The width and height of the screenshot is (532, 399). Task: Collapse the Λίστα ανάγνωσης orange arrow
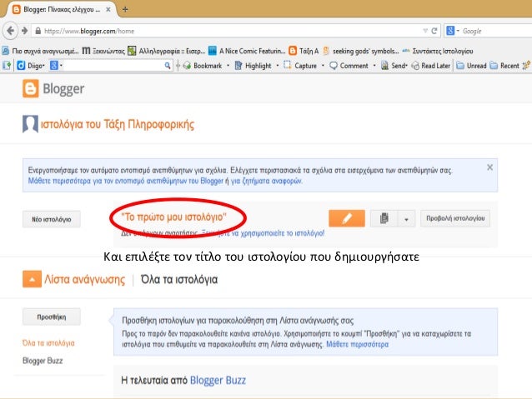pos(32,279)
